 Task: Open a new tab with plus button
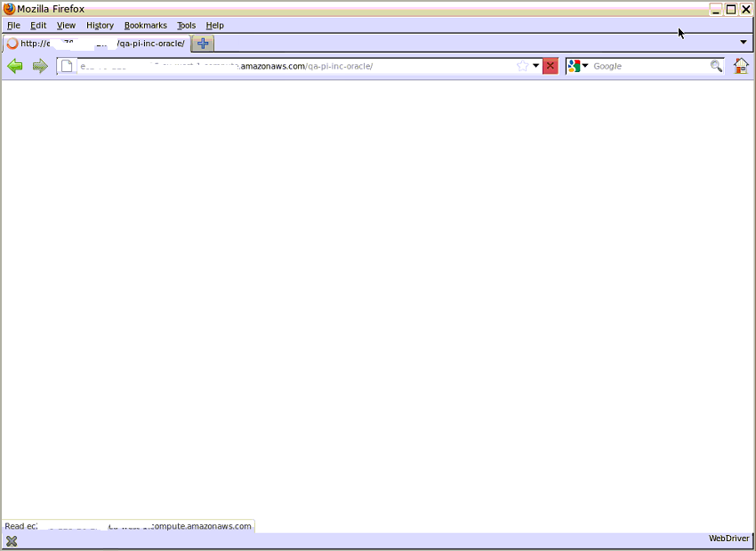(203, 44)
